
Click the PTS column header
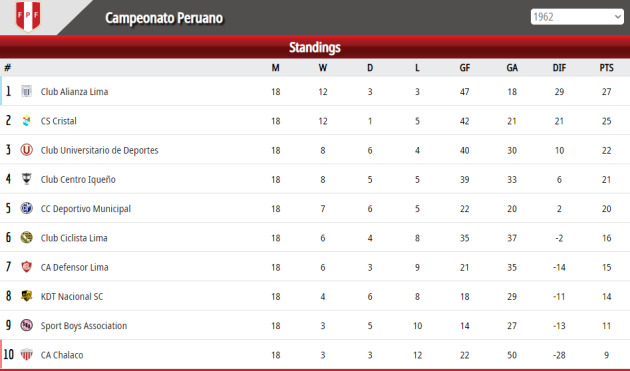pyautogui.click(x=606, y=68)
